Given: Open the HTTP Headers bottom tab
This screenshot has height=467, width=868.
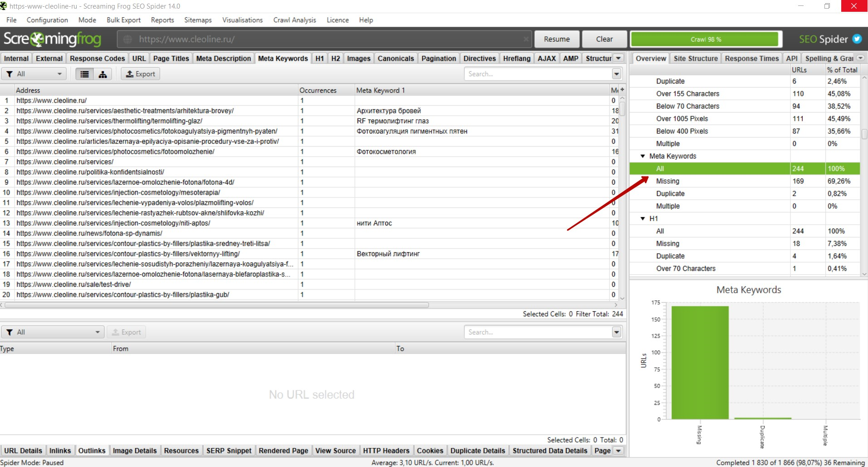Looking at the screenshot, I should pos(386,451).
